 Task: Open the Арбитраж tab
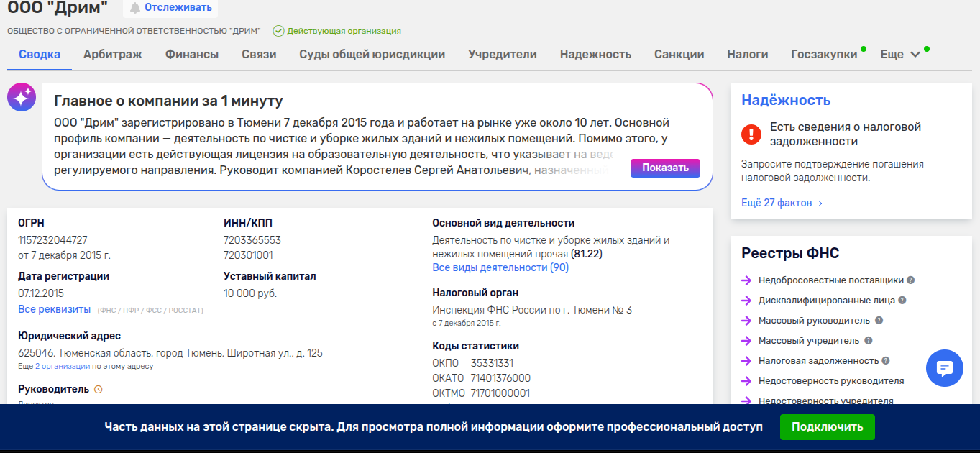(113, 54)
